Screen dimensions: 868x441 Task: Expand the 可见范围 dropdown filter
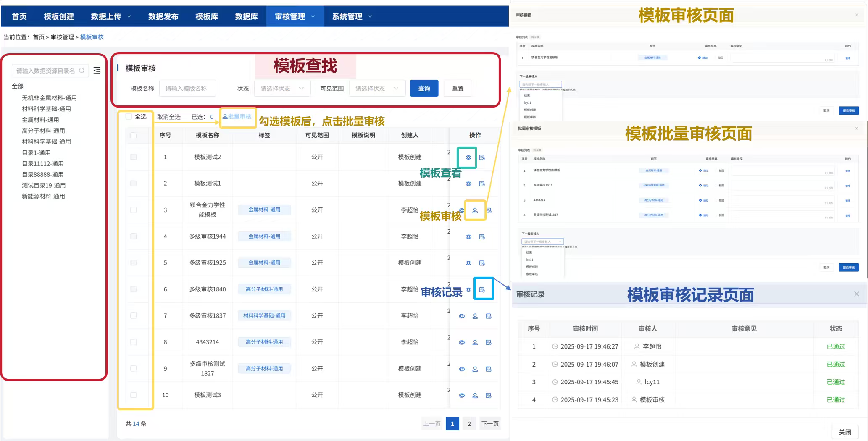coord(376,89)
